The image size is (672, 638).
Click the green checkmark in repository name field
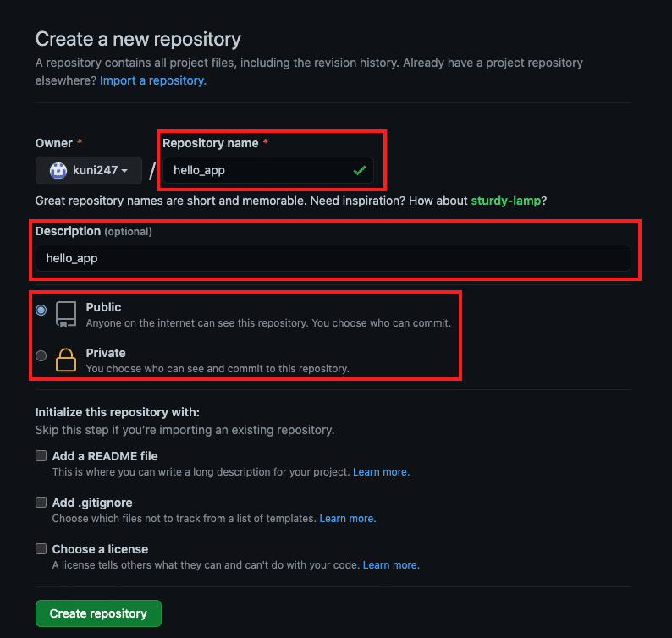click(360, 170)
